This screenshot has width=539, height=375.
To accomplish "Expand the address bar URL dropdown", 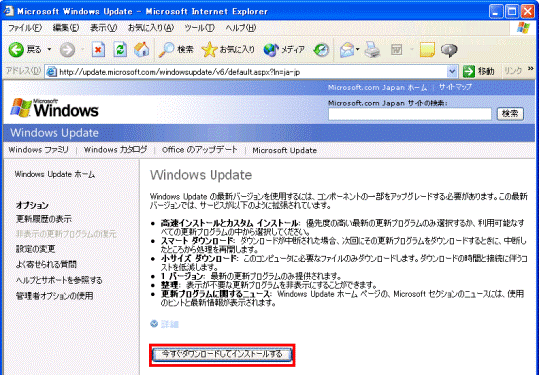I will pyautogui.click(x=452, y=72).
